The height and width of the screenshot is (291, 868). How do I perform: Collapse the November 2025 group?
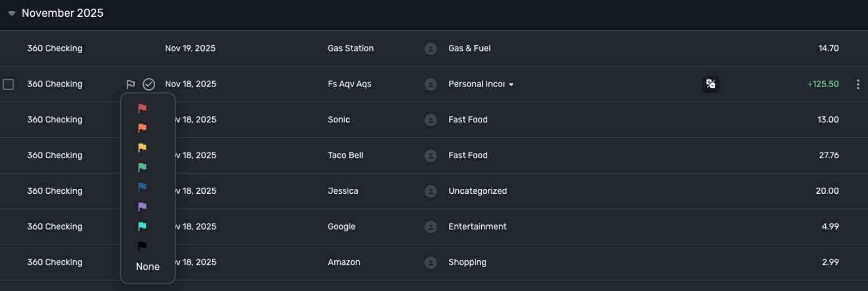[12, 13]
